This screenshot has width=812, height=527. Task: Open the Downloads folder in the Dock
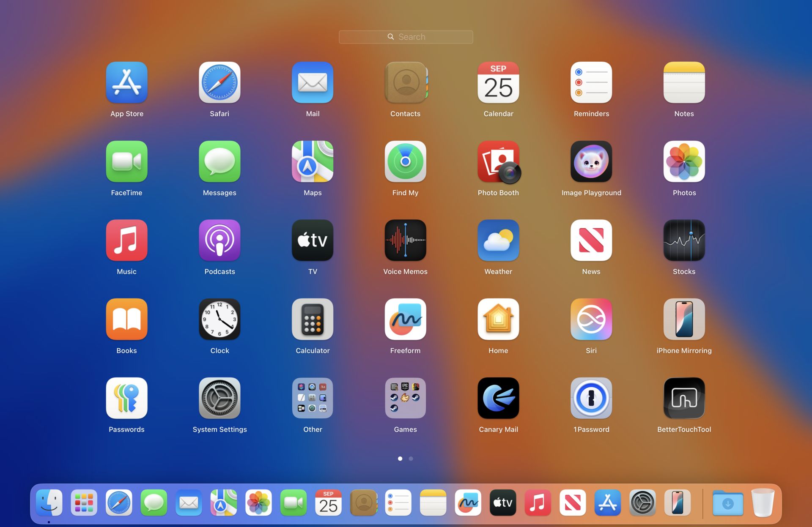tap(727, 503)
